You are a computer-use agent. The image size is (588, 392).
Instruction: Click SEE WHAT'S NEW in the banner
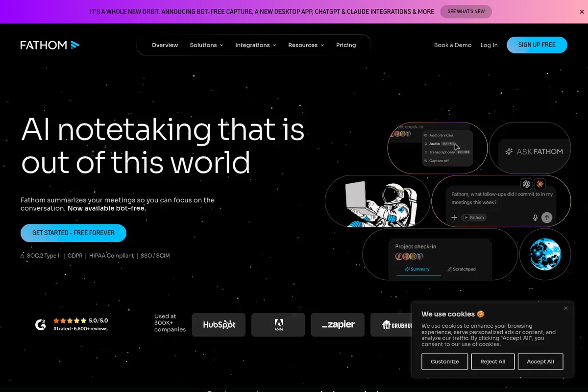tap(466, 12)
